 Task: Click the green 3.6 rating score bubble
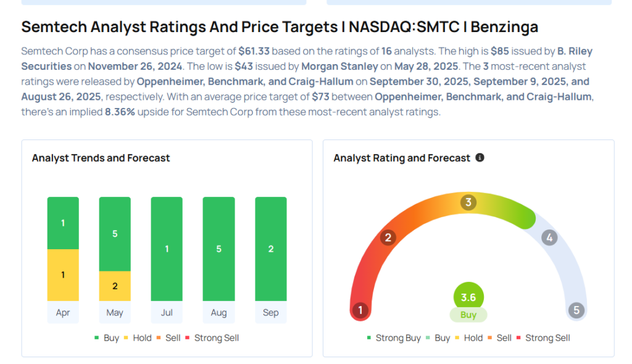click(468, 297)
